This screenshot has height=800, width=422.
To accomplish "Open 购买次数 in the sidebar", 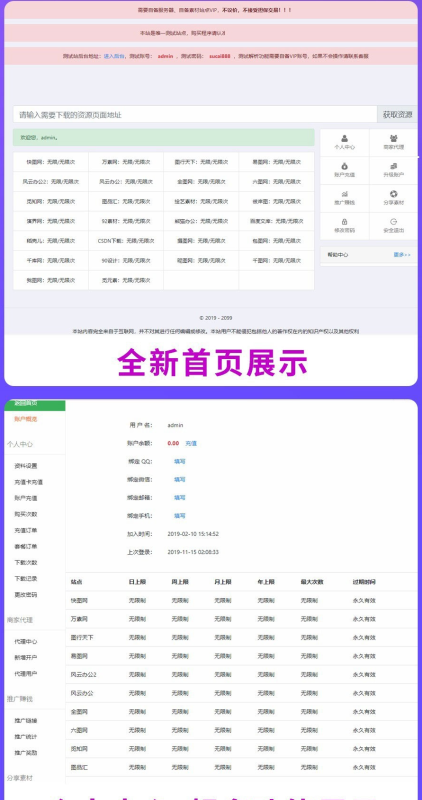I will click(x=26, y=514).
